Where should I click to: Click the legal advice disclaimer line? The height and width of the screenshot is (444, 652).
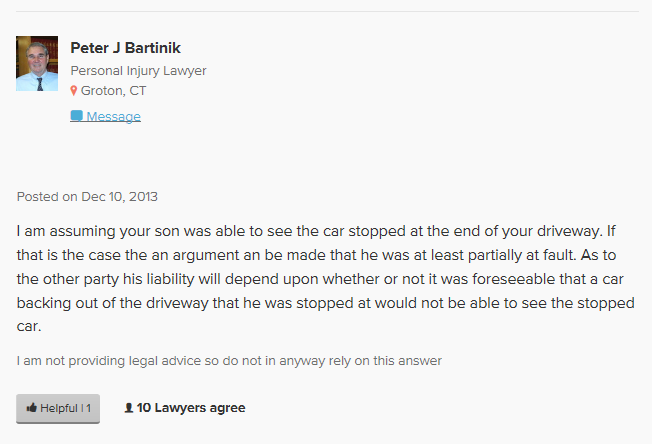pyautogui.click(x=229, y=360)
